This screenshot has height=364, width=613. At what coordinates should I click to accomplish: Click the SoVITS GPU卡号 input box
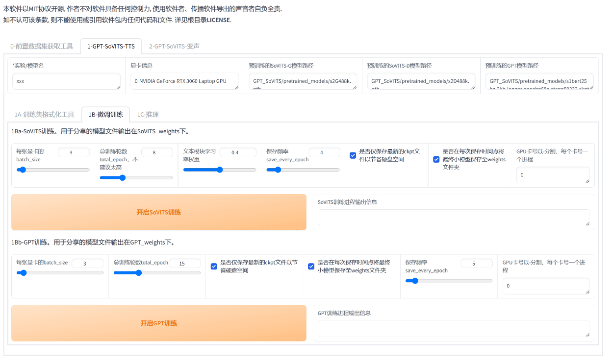click(x=553, y=175)
